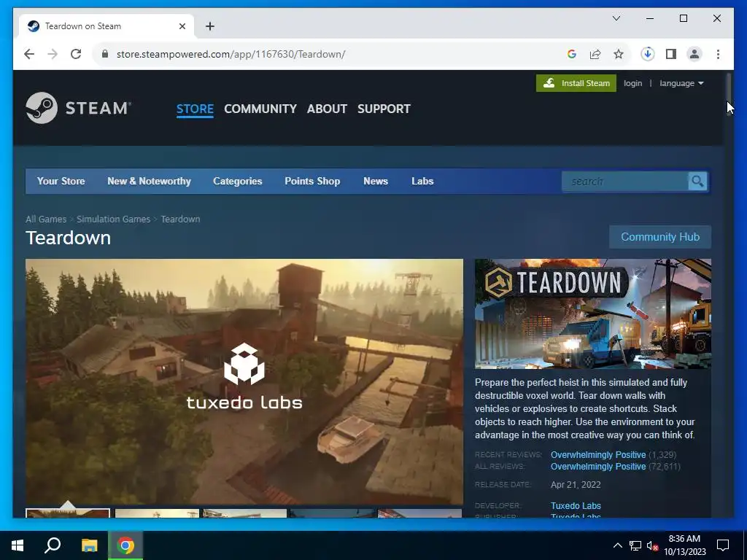
Task: Click All Games breadcrumb
Action: point(46,219)
